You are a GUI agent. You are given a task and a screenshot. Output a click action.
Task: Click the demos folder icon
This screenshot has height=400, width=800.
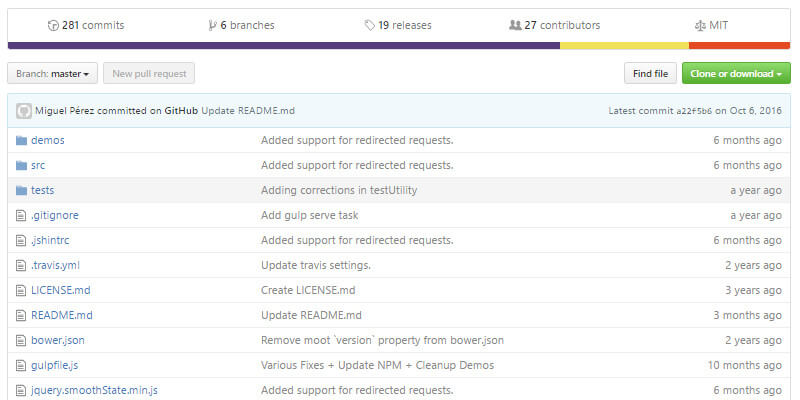coord(21,140)
